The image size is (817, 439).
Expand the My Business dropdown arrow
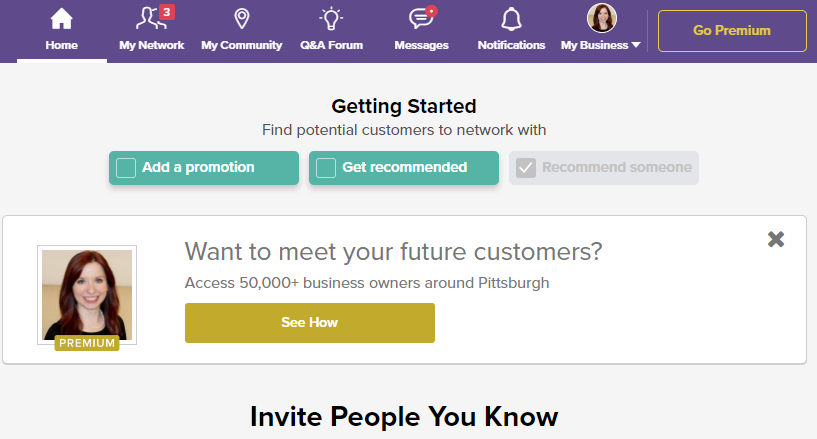(636, 45)
